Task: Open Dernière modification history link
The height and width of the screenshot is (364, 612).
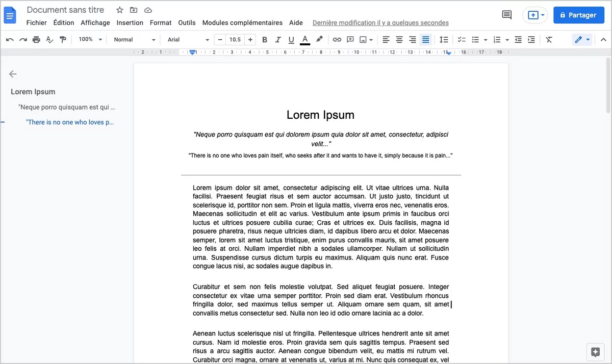Action: pos(380,22)
